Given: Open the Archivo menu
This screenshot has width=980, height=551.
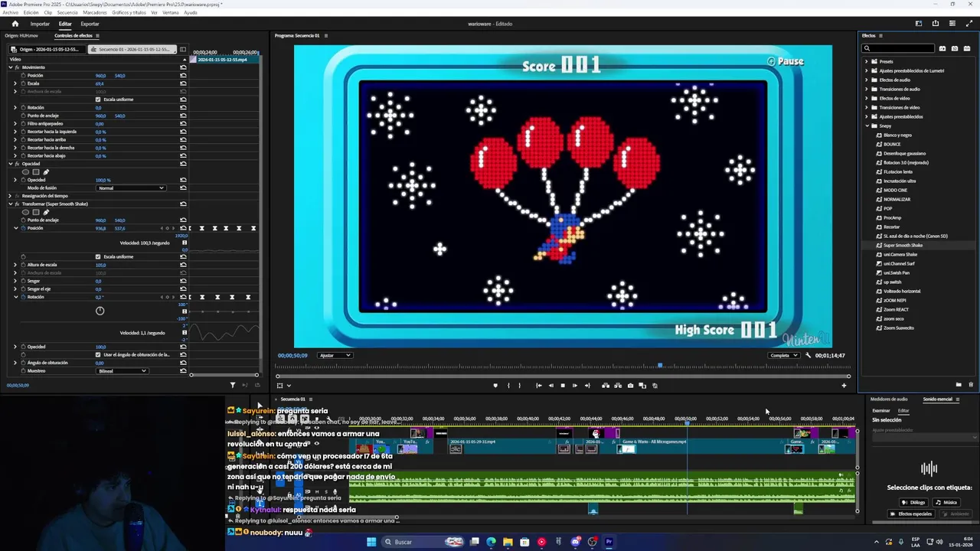Looking at the screenshot, I should (x=10, y=12).
